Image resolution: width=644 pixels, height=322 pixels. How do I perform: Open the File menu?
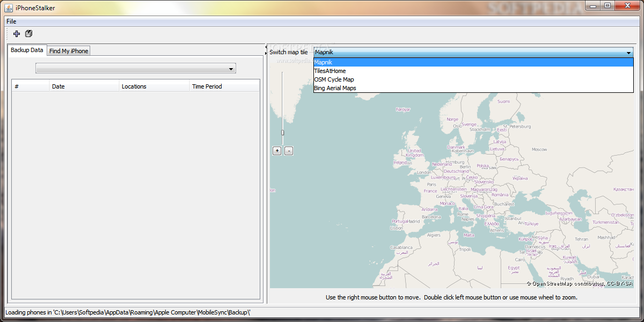[x=11, y=21]
